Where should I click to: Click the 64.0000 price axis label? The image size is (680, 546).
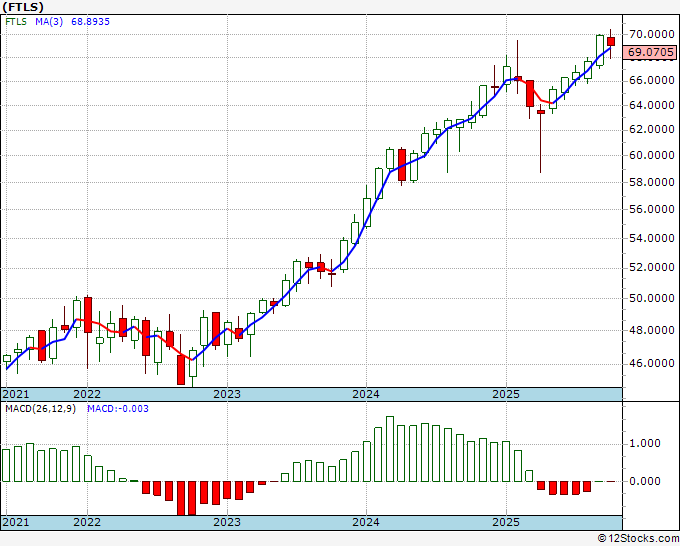[651, 105]
